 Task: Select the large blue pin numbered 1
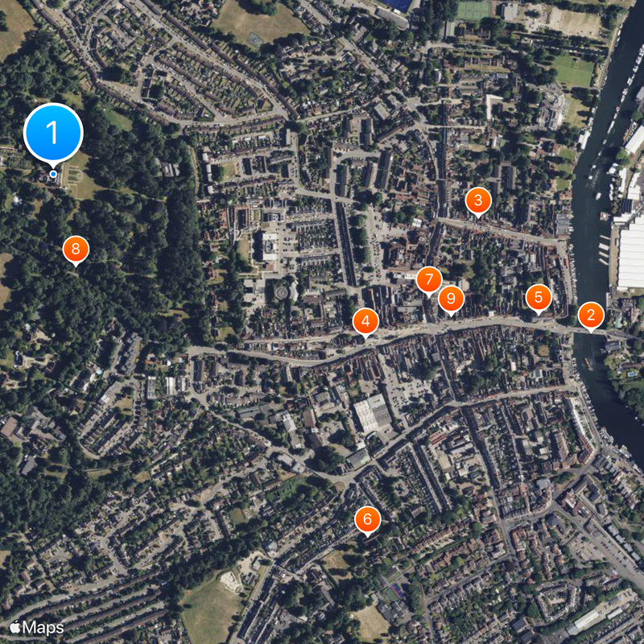(53, 134)
